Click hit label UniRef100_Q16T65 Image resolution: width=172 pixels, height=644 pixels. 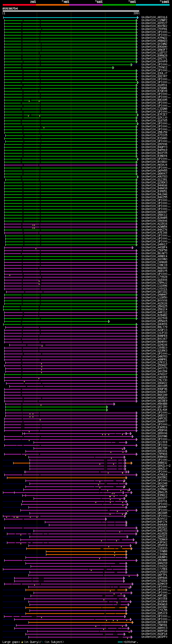point(154,120)
